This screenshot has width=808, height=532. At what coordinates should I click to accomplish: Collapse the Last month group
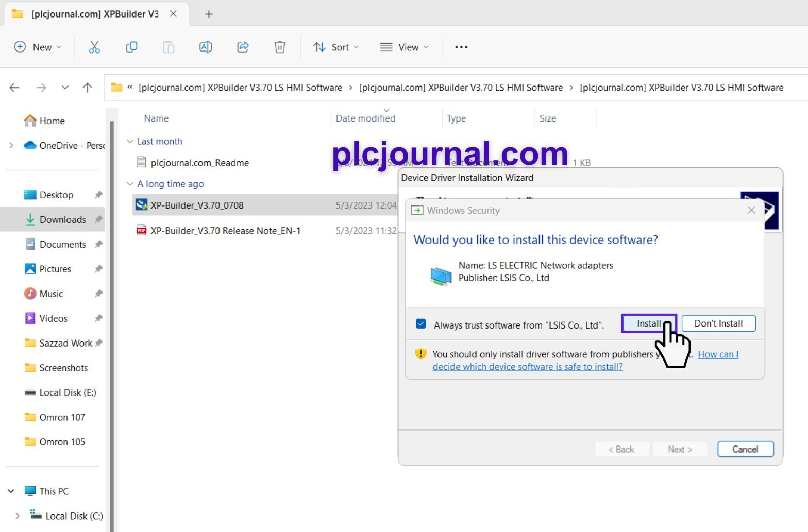point(130,141)
